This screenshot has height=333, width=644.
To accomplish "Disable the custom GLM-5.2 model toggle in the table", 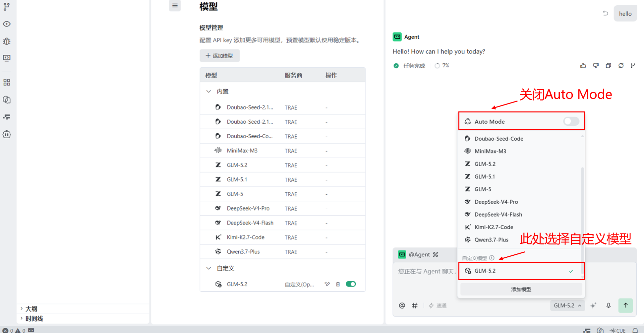I will pyautogui.click(x=351, y=284).
